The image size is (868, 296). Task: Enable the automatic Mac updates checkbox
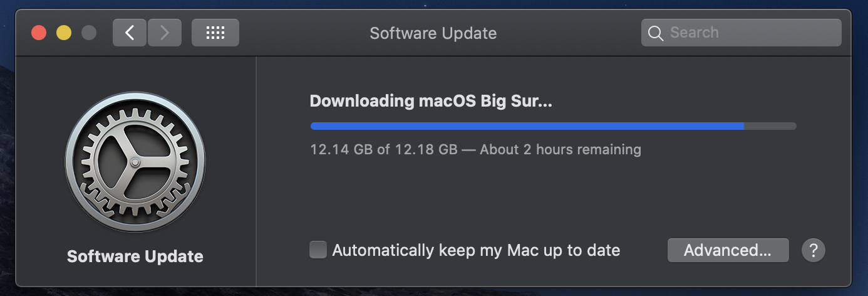(x=318, y=250)
